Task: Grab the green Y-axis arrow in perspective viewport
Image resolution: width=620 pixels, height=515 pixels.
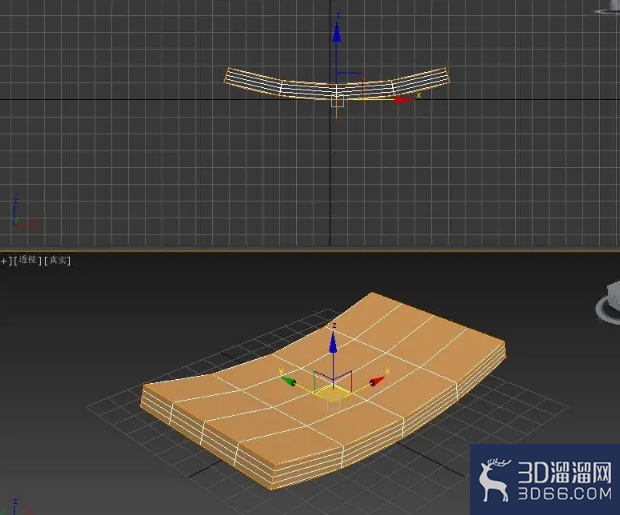Action: (288, 381)
